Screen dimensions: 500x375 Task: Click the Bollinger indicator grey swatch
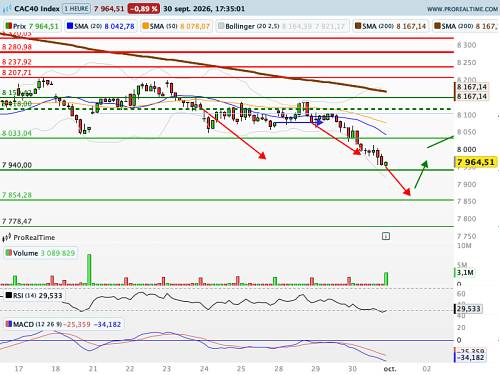[221, 26]
